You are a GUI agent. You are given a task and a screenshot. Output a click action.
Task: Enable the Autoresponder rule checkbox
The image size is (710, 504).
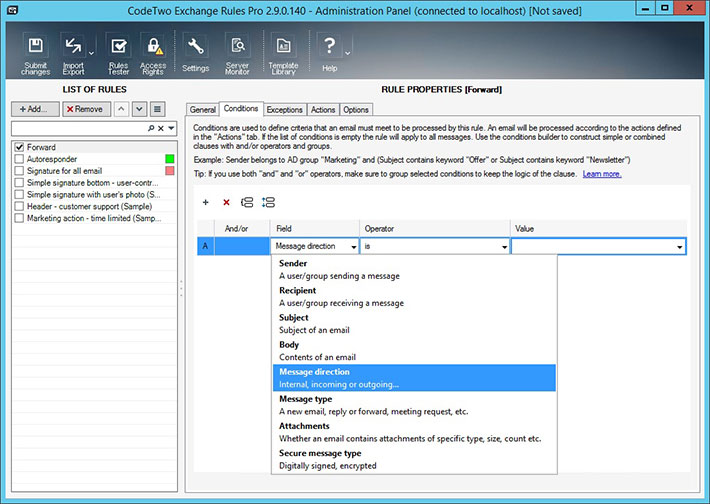[19, 159]
